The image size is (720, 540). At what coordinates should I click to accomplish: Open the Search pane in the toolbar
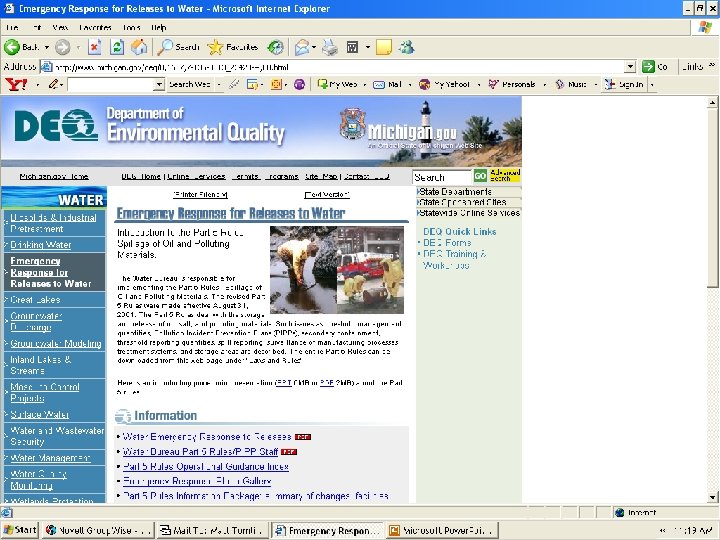pyautogui.click(x=178, y=47)
